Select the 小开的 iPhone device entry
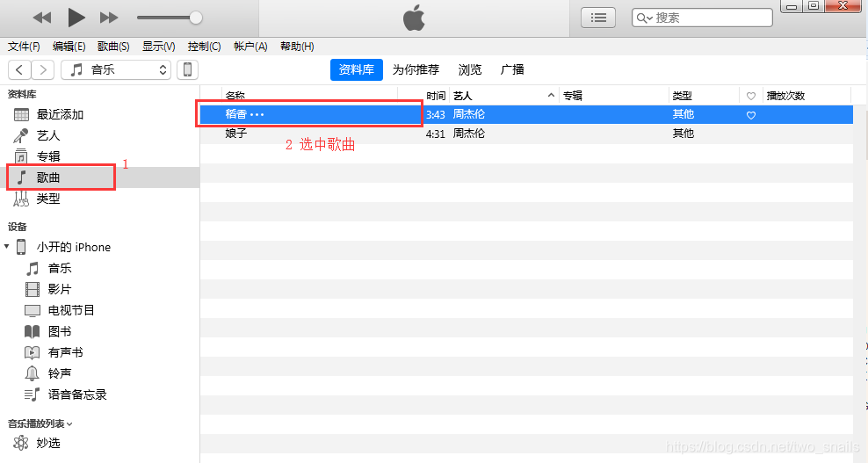 [73, 247]
